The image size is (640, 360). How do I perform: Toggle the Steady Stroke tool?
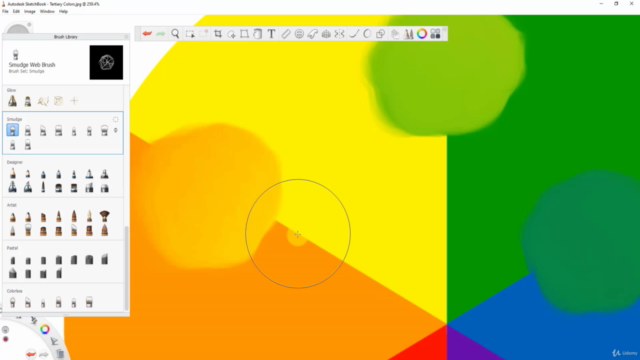[x=354, y=34]
